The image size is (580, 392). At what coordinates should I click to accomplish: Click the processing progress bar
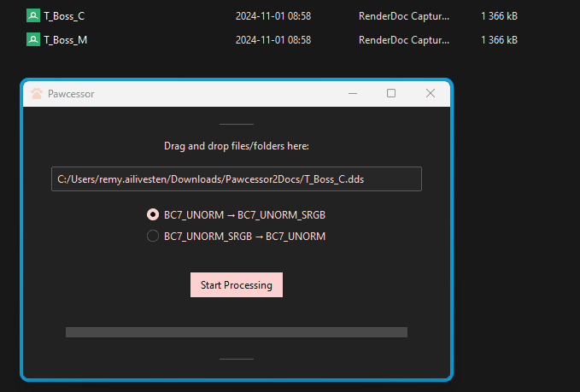(236, 331)
